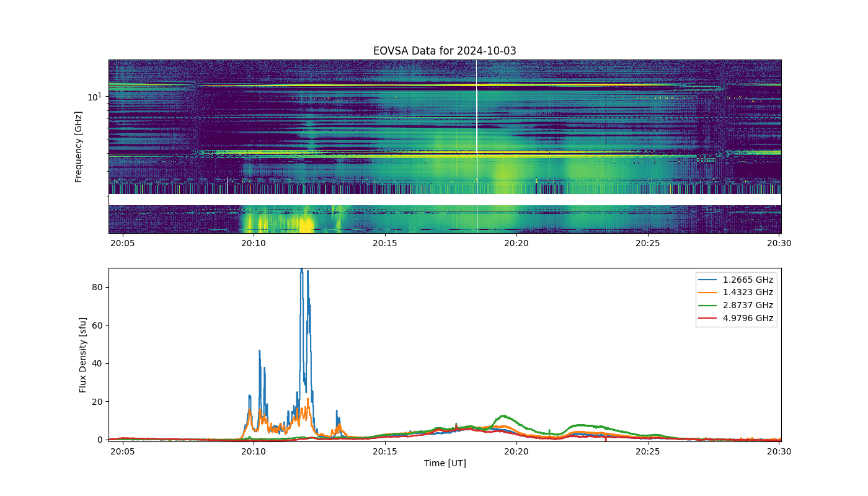Image resolution: width=868 pixels, height=496 pixels.
Task: Click the red 4.9796 GHz legend line
Action: pos(709,318)
